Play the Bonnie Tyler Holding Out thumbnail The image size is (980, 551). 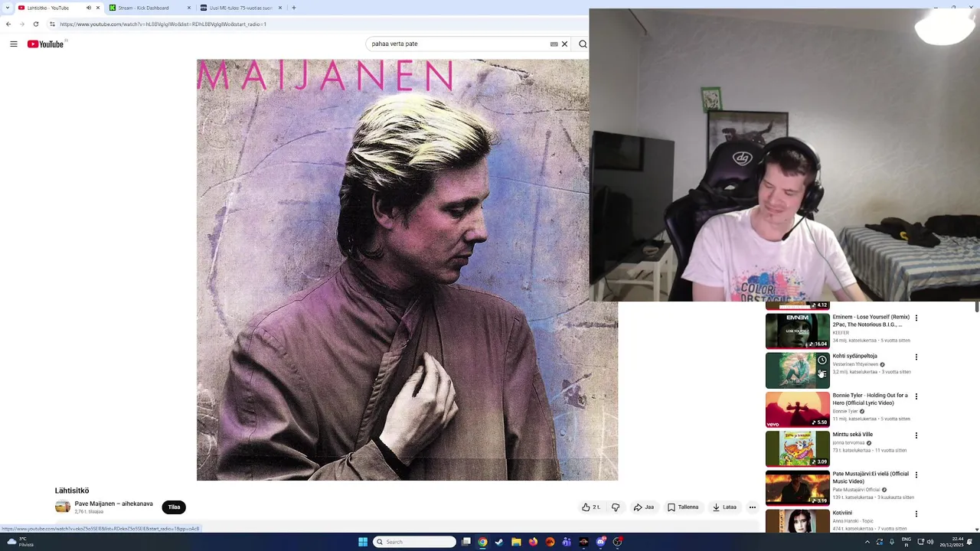(797, 409)
